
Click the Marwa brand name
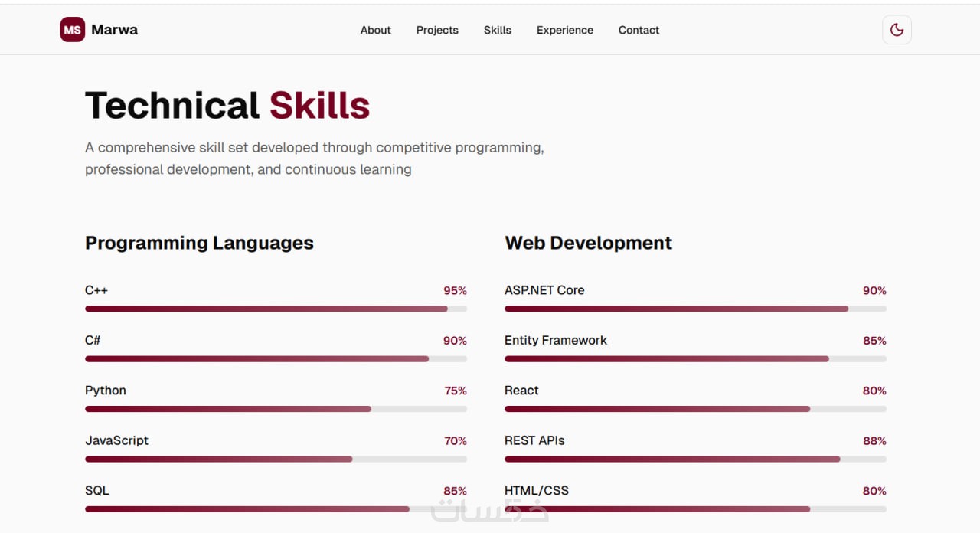114,30
